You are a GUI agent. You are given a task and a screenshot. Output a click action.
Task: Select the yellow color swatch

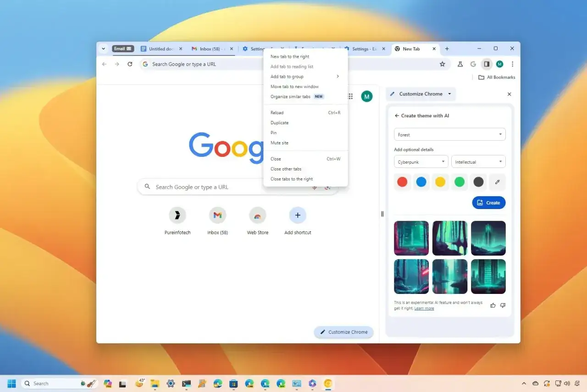(x=440, y=182)
